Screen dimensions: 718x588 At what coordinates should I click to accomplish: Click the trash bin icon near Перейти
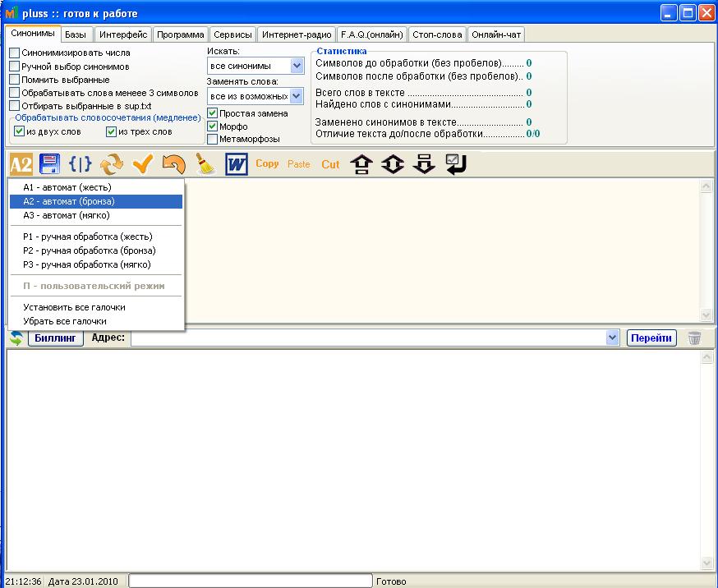pyautogui.click(x=695, y=338)
